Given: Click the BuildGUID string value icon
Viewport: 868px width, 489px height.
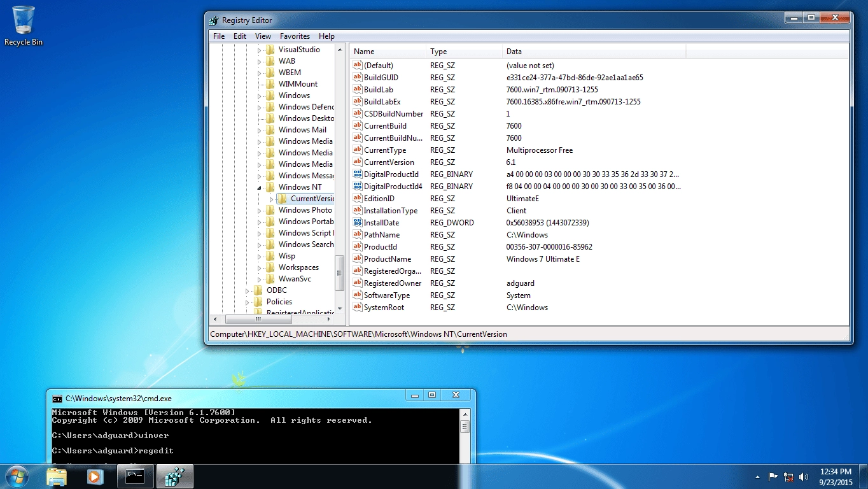Looking at the screenshot, I should click(x=357, y=78).
